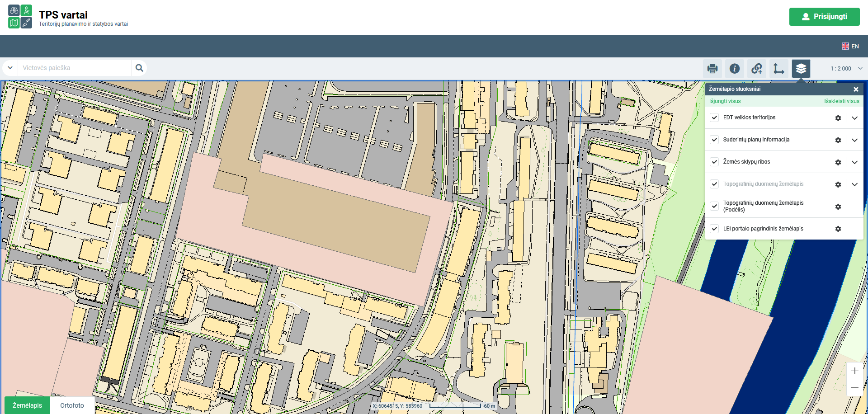The image size is (868, 414).
Task: Click the Išjungti visus link
Action: pyautogui.click(x=725, y=101)
